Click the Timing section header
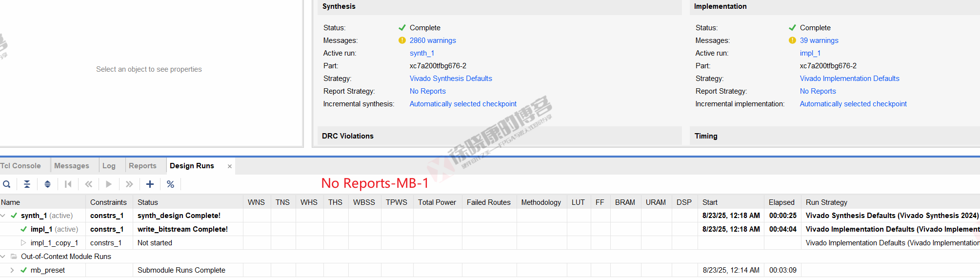 click(x=835, y=136)
